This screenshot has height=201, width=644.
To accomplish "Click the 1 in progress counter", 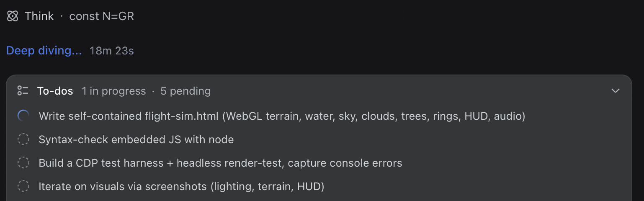I will (x=114, y=91).
